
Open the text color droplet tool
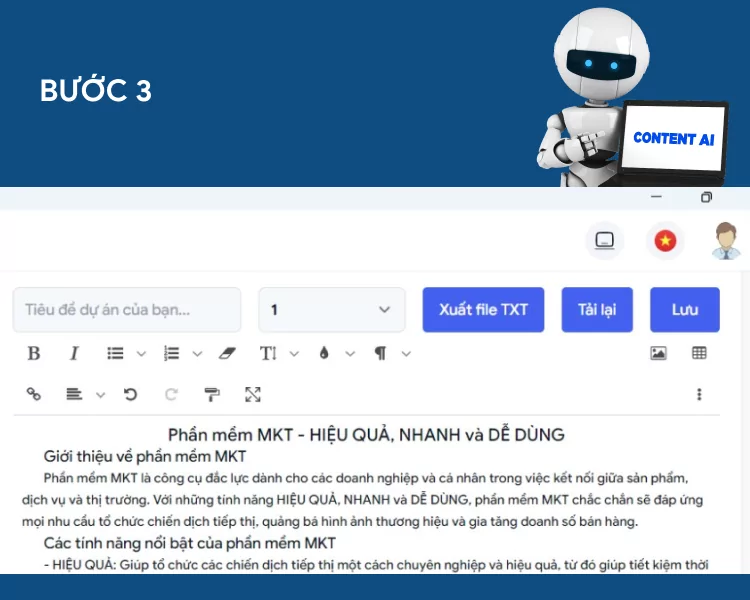coord(324,354)
